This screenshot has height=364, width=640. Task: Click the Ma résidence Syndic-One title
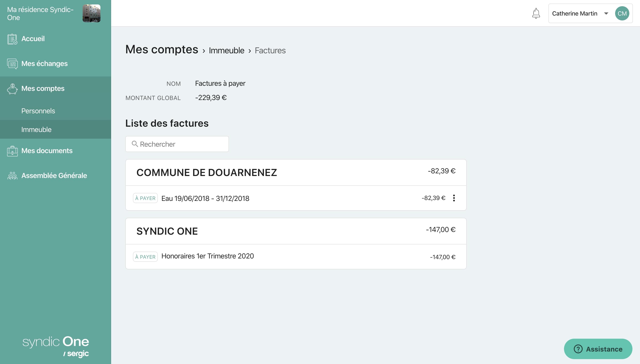click(40, 14)
